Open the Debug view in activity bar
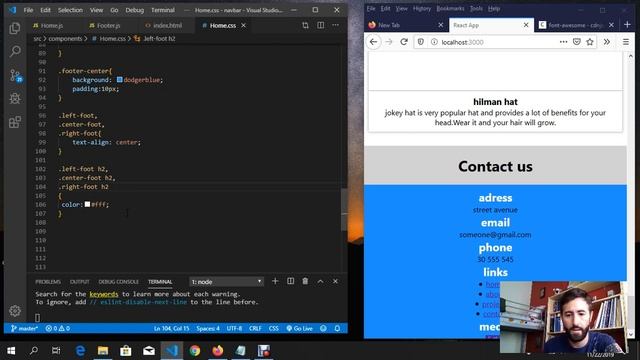640x360 pixels. [x=15, y=98]
